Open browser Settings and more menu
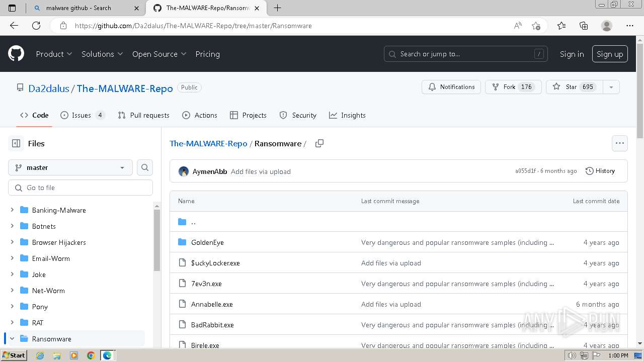This screenshot has width=644, height=362. [x=630, y=26]
